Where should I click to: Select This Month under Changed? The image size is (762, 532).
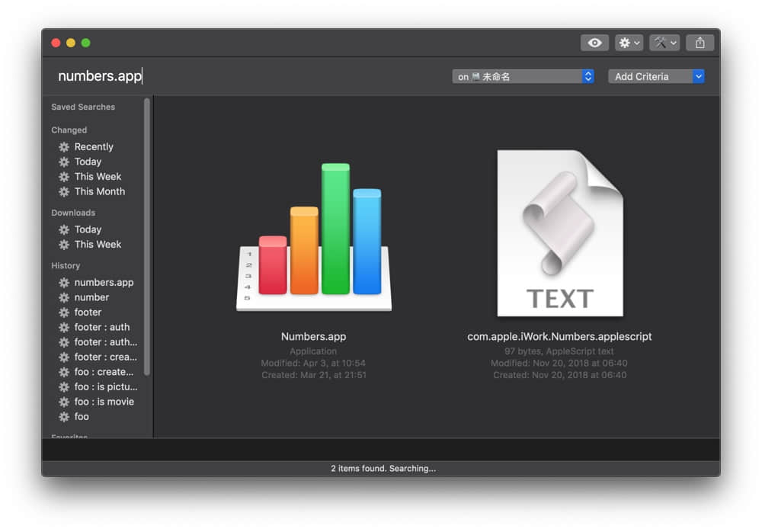pos(99,191)
